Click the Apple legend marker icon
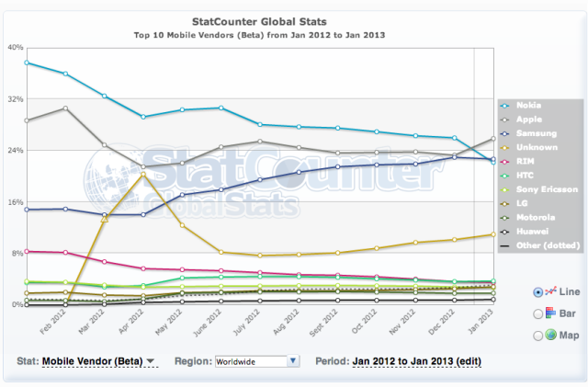The image size is (588, 387). point(505,120)
